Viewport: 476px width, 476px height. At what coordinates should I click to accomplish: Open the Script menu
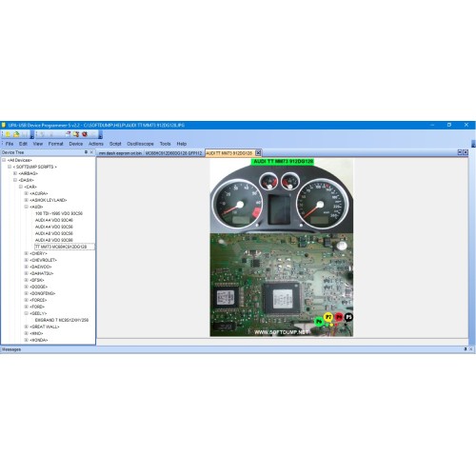point(115,144)
